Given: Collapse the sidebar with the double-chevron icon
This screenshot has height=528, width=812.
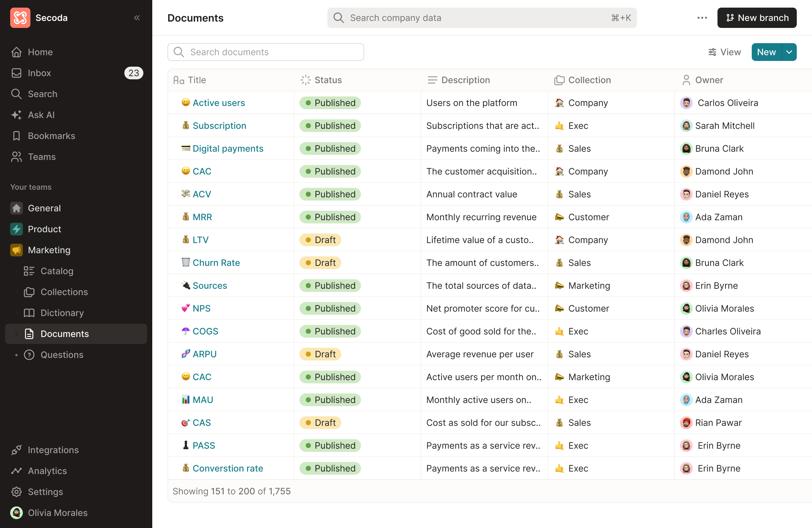Looking at the screenshot, I should tap(137, 18).
